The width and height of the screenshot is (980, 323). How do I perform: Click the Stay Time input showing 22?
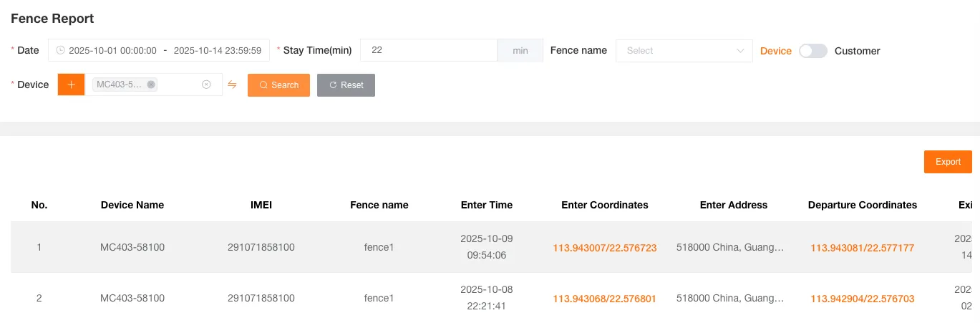pyautogui.click(x=428, y=51)
